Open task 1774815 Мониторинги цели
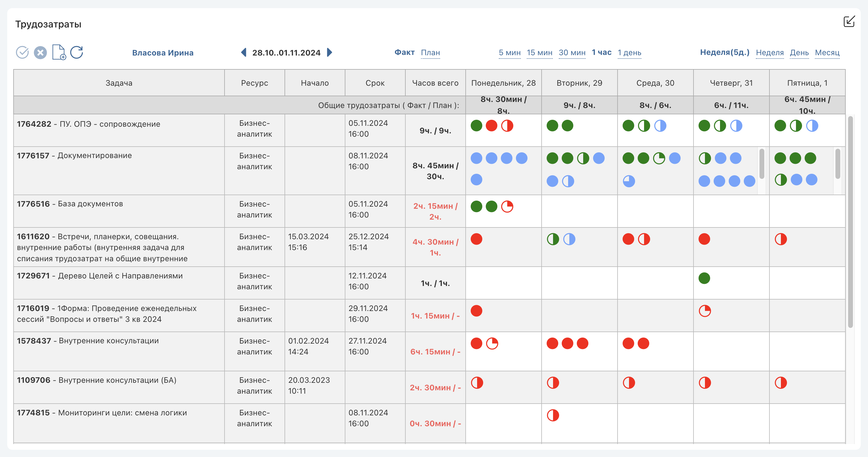The image size is (868, 457). tap(102, 412)
